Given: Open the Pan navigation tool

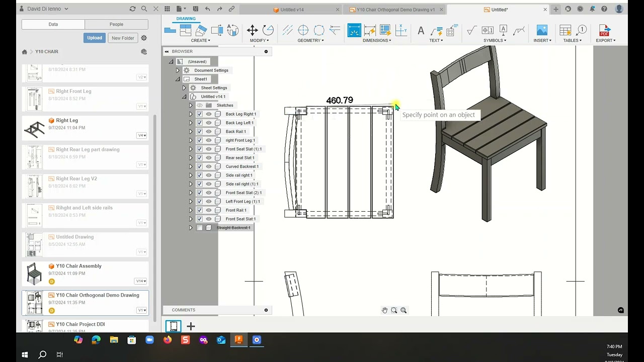Looking at the screenshot, I should [x=384, y=310].
